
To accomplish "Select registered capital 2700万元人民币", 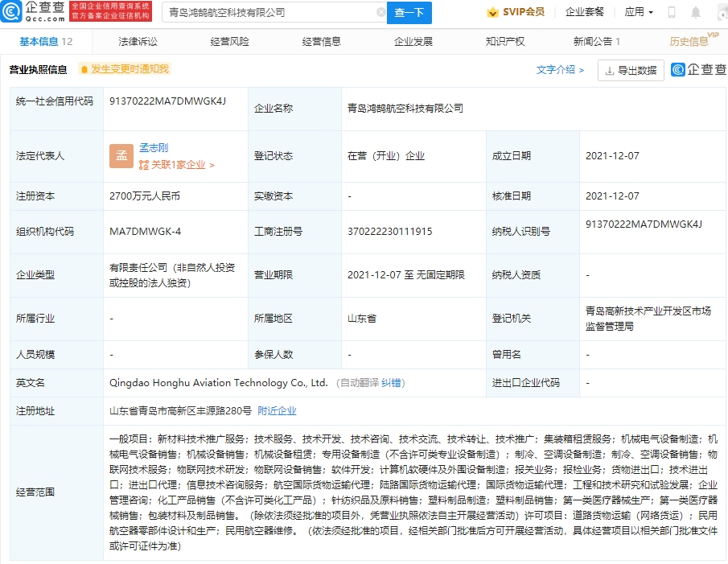I will click(145, 196).
